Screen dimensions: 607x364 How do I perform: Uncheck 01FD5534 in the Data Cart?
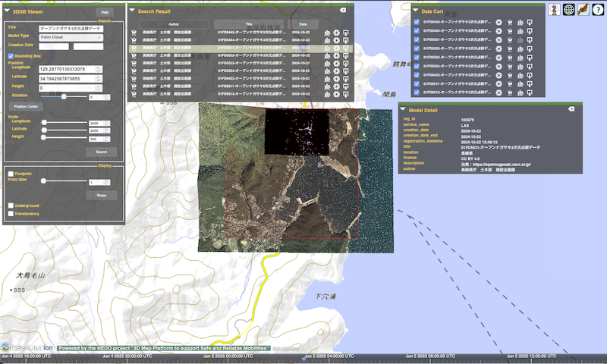coord(417,66)
